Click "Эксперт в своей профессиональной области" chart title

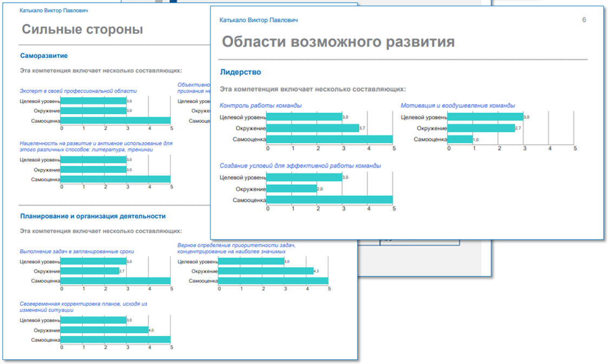(78, 91)
